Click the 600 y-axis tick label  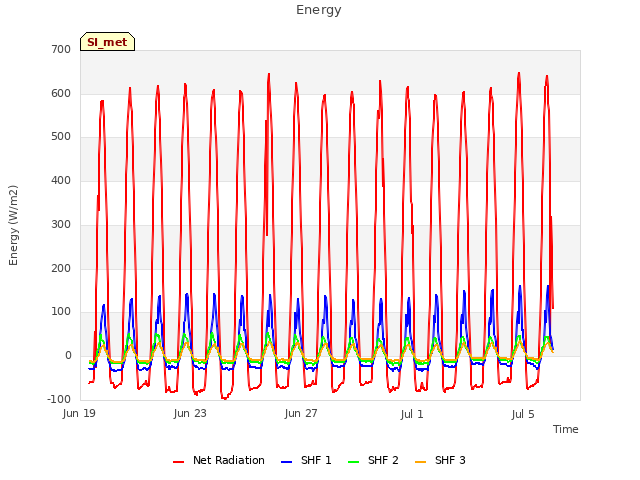(61, 93)
